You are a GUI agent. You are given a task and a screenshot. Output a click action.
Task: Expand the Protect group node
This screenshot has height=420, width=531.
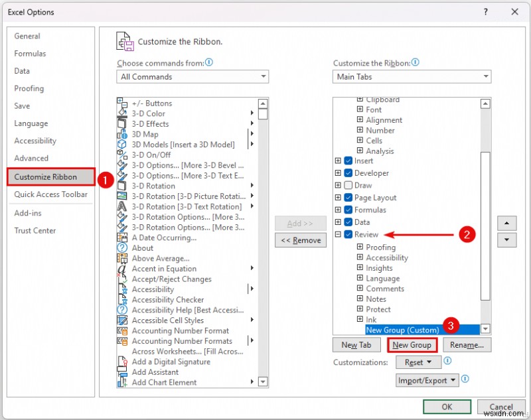click(360, 309)
